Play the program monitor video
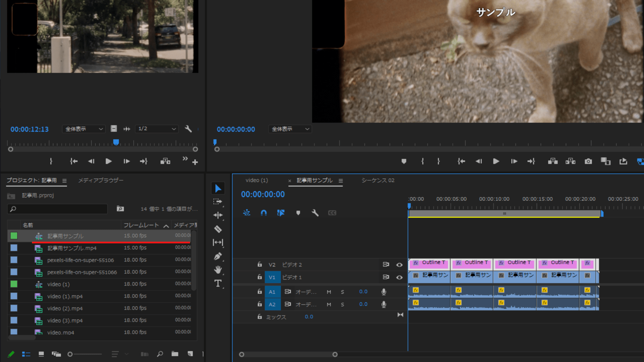Viewport: 644px width, 362px height. click(496, 162)
